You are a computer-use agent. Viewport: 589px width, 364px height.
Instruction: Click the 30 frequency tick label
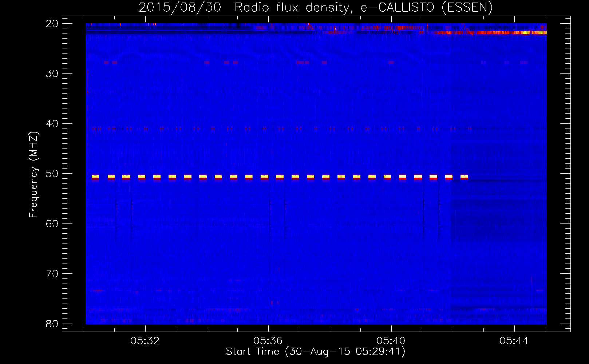[x=52, y=74]
